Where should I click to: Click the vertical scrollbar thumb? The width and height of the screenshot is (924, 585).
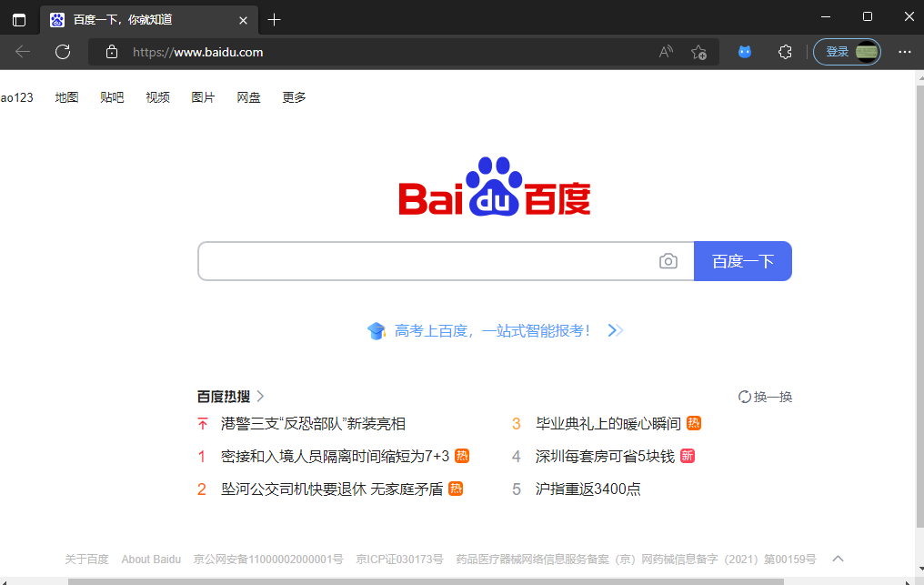(x=919, y=307)
